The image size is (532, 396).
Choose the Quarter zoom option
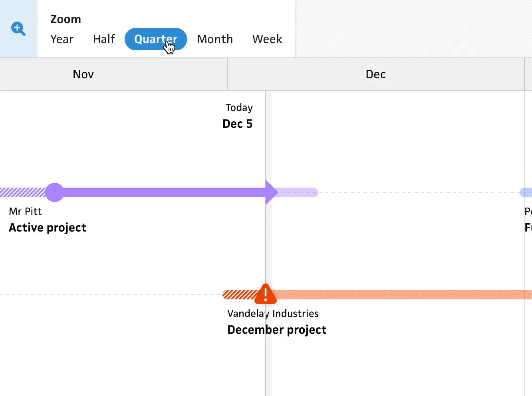(x=156, y=39)
